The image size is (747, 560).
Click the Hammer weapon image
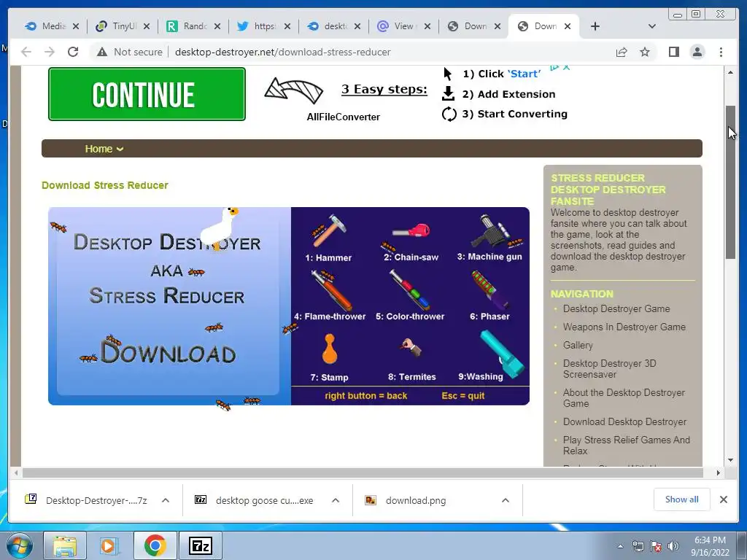[330, 230]
